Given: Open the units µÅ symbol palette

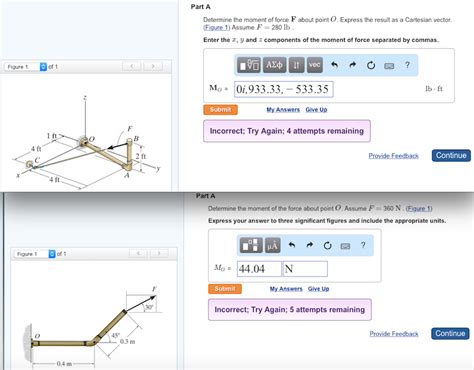Looking at the screenshot, I should (x=272, y=246).
